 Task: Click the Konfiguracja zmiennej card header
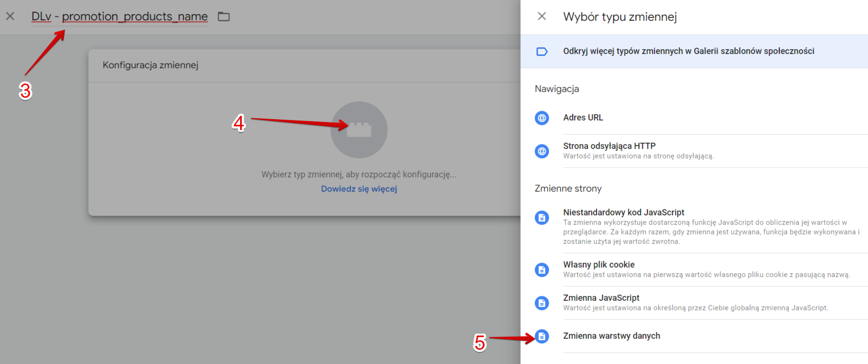304,65
